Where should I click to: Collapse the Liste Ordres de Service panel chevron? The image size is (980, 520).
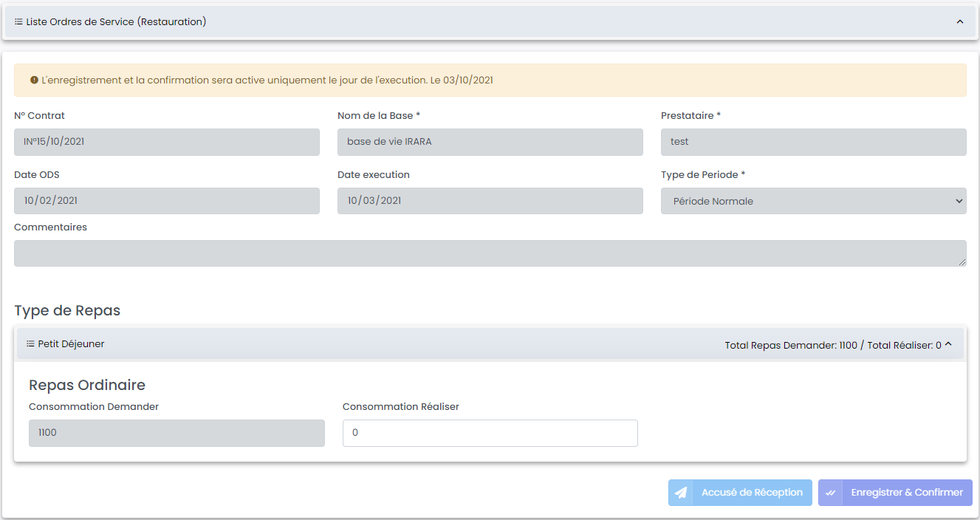click(960, 22)
